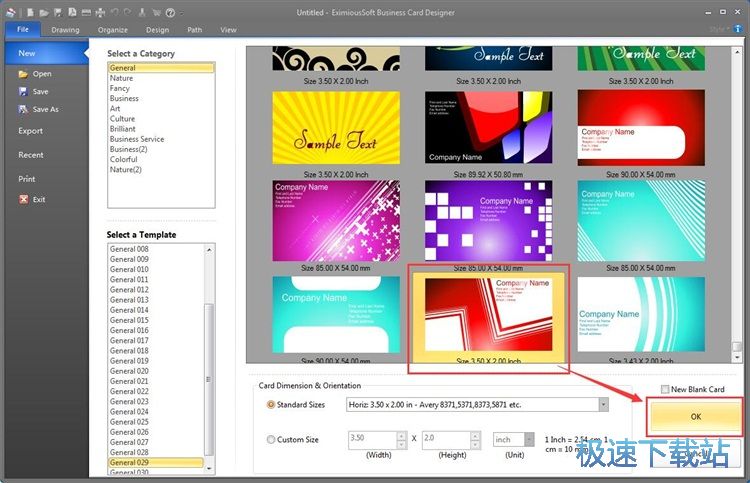Switch to the Drawing ribbon tab
The height and width of the screenshot is (483, 750).
(x=65, y=30)
